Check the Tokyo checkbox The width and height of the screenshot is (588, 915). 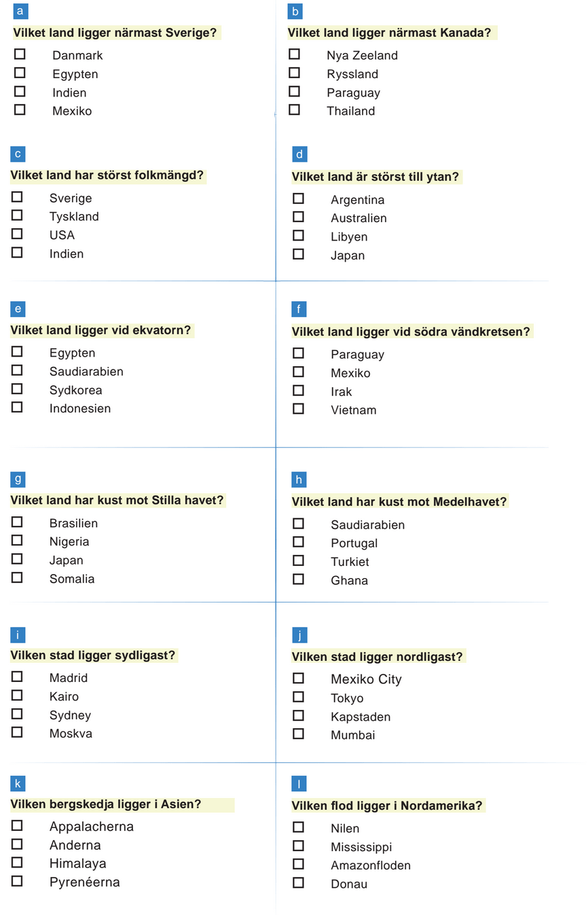(x=298, y=697)
